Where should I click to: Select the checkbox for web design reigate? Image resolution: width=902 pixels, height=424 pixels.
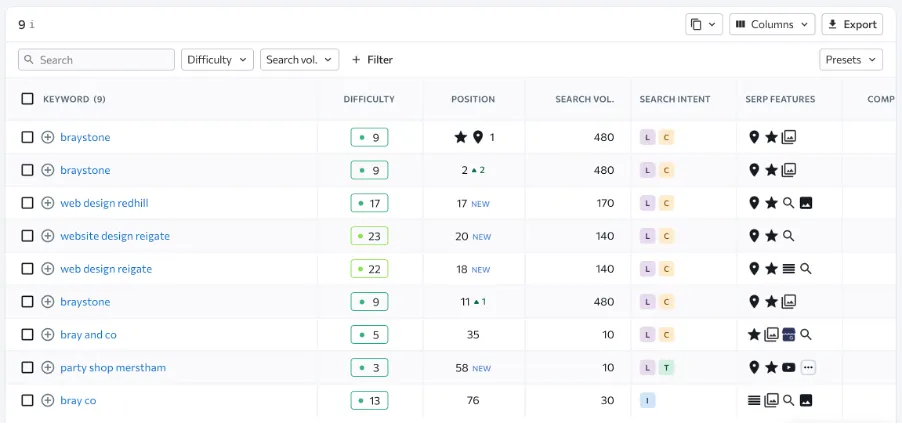click(27, 269)
